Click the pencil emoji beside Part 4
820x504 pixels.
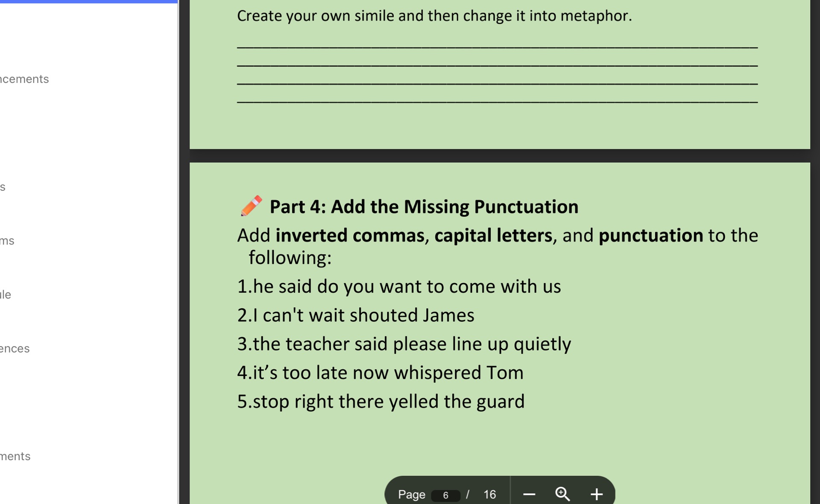tap(251, 206)
